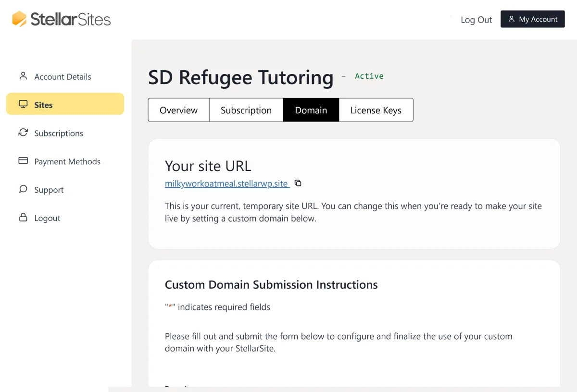This screenshot has height=392, width=577.
Task: Click the StellarSites logo
Action: tap(61, 19)
